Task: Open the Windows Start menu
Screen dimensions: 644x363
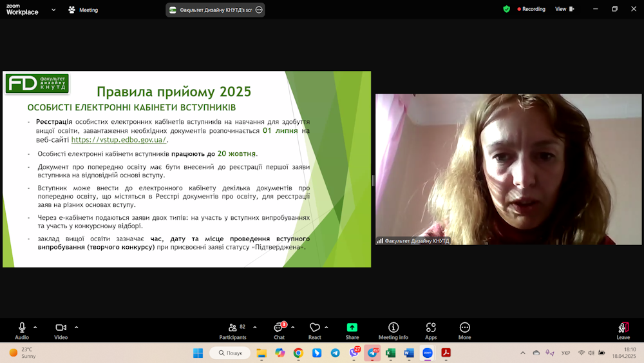Action: point(198,353)
